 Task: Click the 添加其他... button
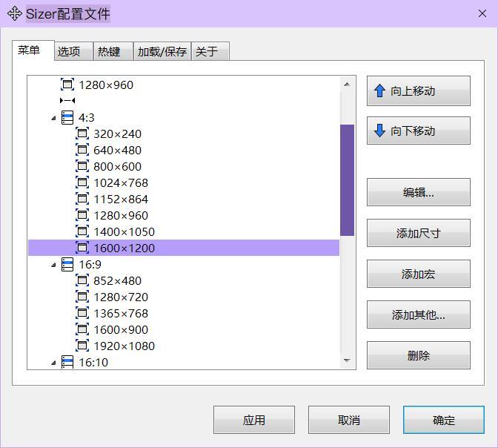(x=419, y=314)
